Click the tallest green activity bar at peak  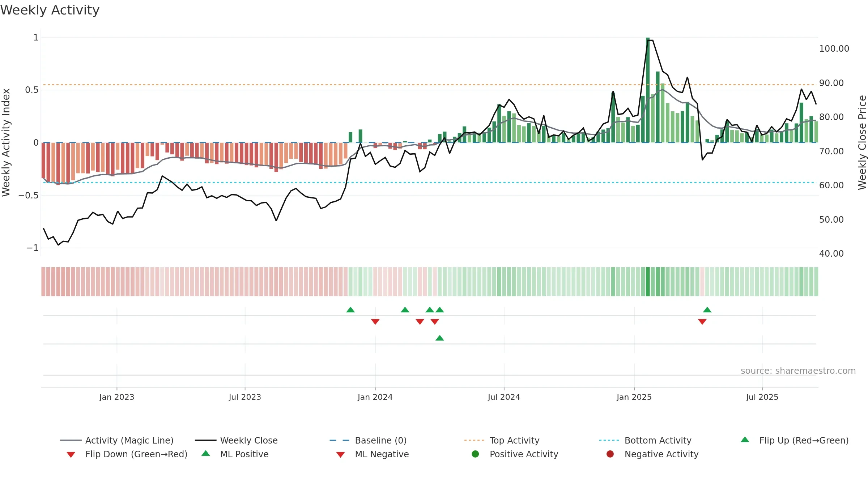coord(648,90)
